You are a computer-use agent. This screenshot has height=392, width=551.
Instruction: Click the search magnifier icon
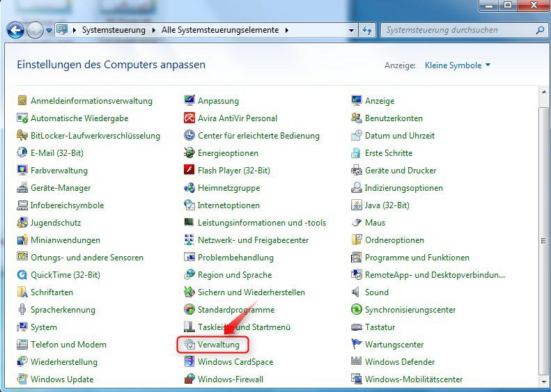pyautogui.click(x=540, y=30)
